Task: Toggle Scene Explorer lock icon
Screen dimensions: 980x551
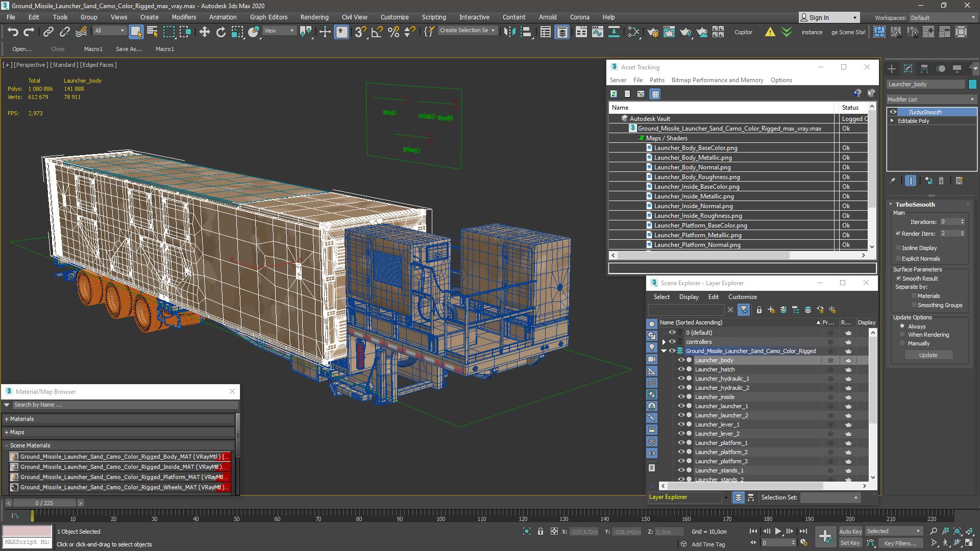Action: point(759,310)
